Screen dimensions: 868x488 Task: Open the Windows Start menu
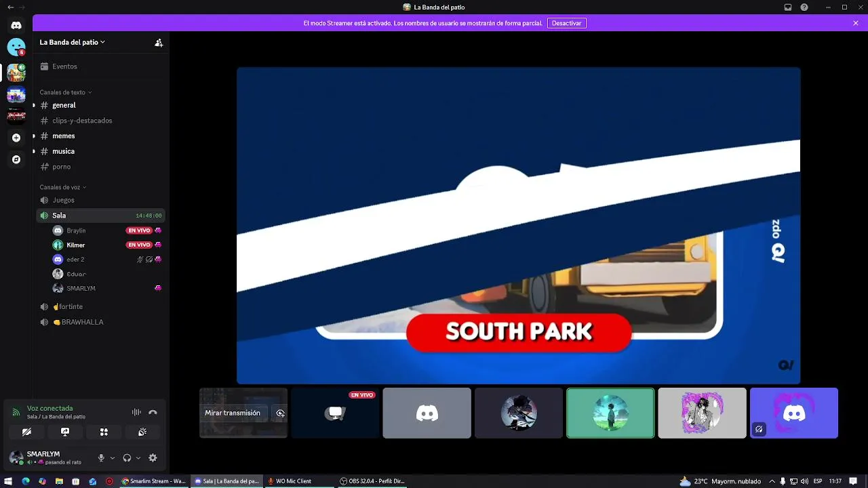tap(9, 481)
